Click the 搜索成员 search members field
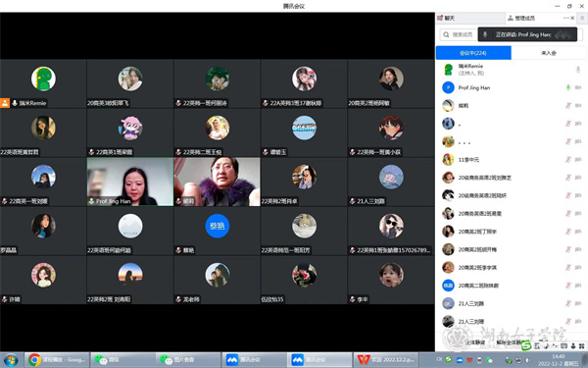 point(459,34)
